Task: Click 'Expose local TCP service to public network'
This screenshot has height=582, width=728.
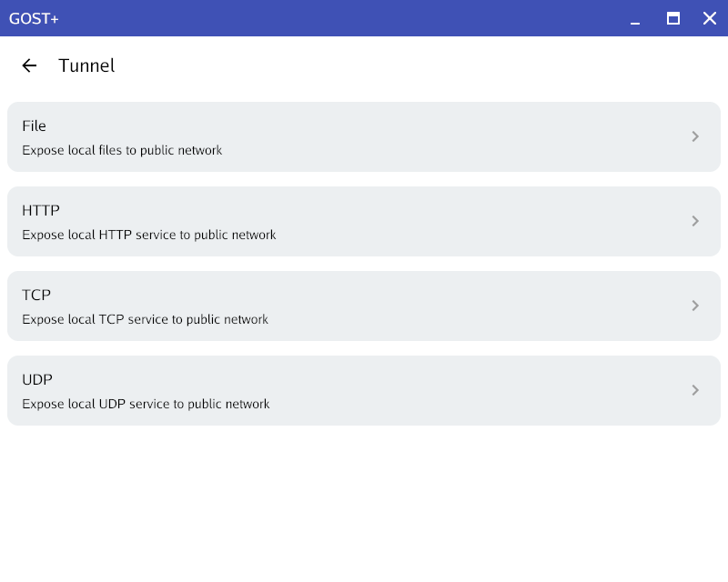Action: 145,319
